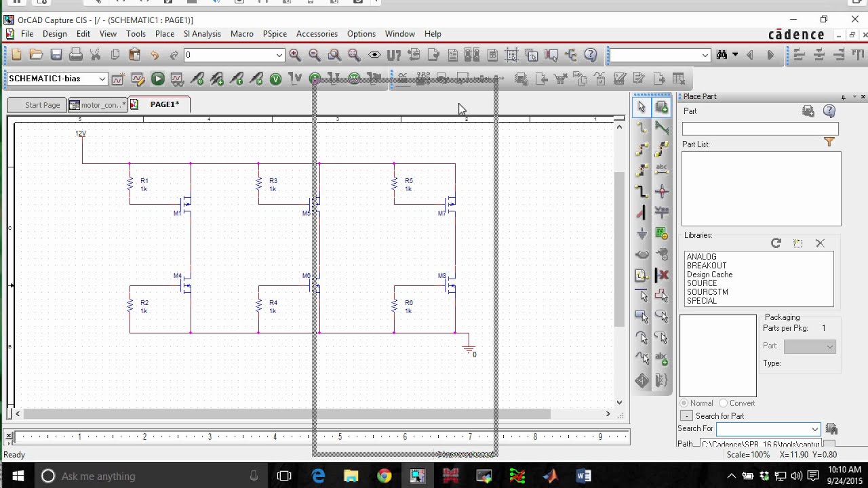Image resolution: width=868 pixels, height=488 pixels.
Task: Enable bias voltage display (green V icon)
Action: tap(275, 79)
